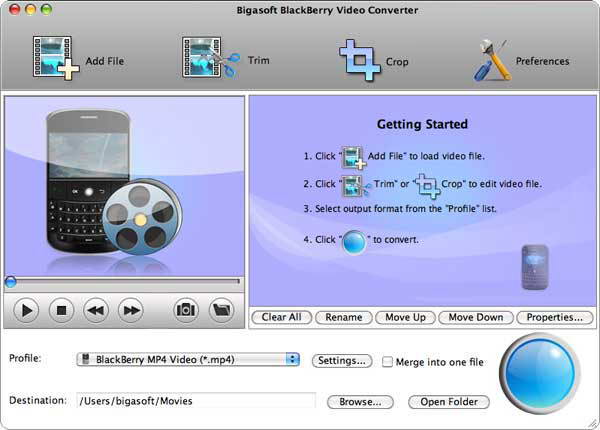The width and height of the screenshot is (600, 430).
Task: Click the Crop icon in Getting Started step 2
Action: pyautogui.click(x=426, y=186)
